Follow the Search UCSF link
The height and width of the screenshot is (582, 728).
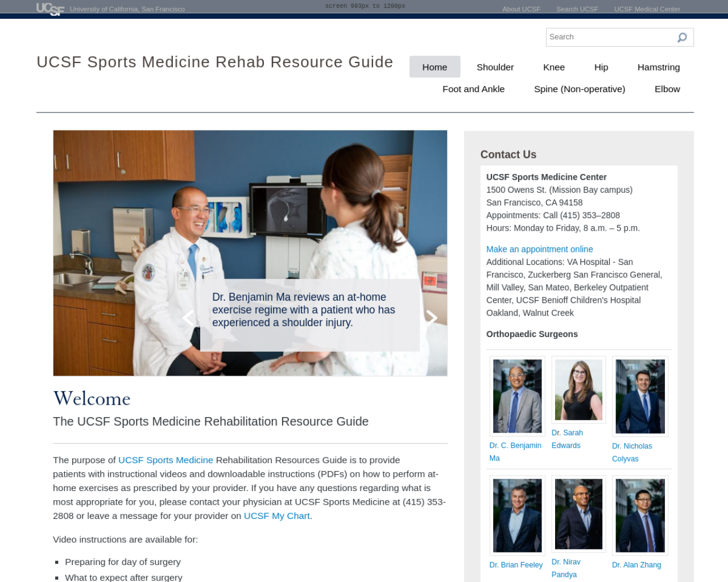(x=577, y=9)
